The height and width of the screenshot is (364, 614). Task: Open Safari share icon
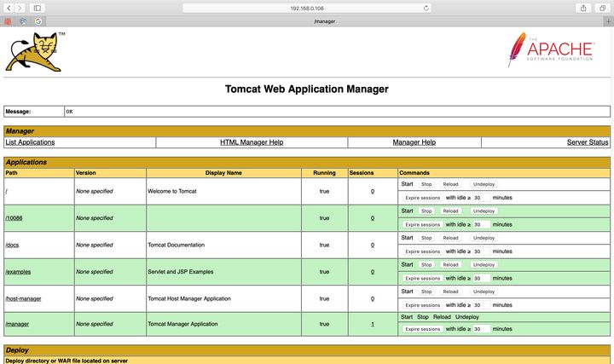[583, 8]
